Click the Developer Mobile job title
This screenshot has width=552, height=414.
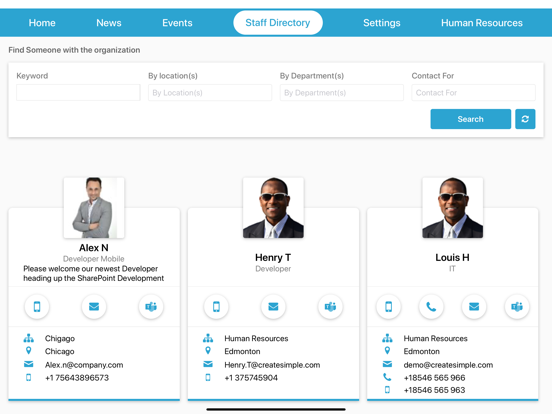click(94, 259)
